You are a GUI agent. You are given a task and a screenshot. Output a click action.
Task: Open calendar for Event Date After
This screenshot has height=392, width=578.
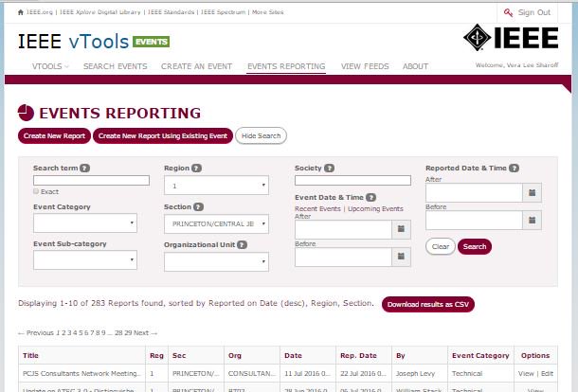click(x=401, y=229)
